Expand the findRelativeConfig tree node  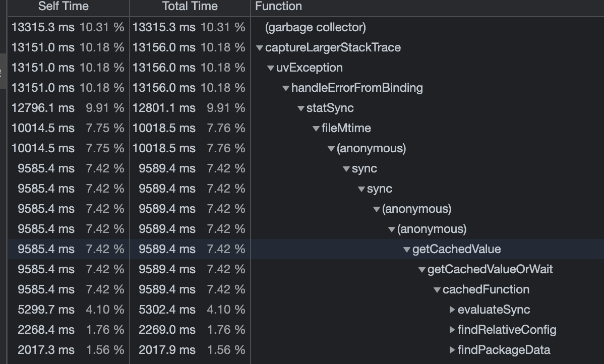[452, 330]
